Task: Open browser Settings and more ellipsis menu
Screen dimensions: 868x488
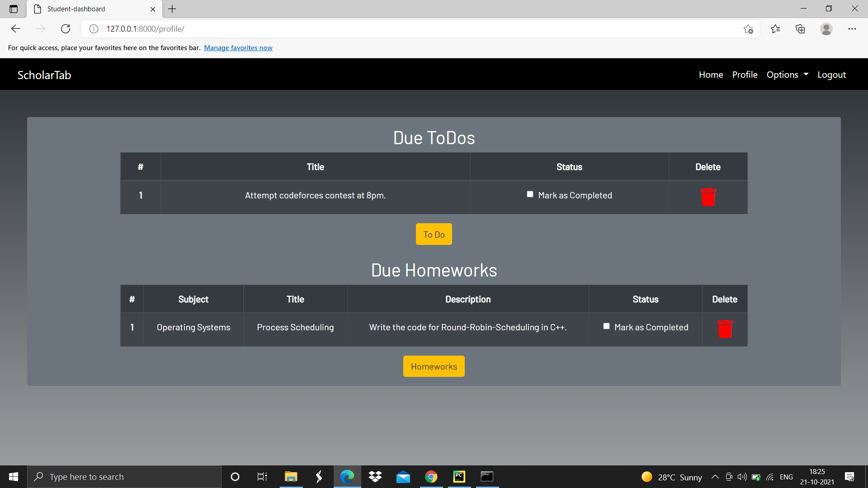Action: pos(852,29)
